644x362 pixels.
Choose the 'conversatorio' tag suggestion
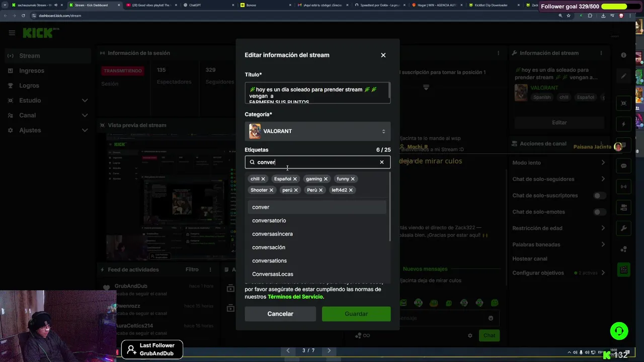point(316,221)
